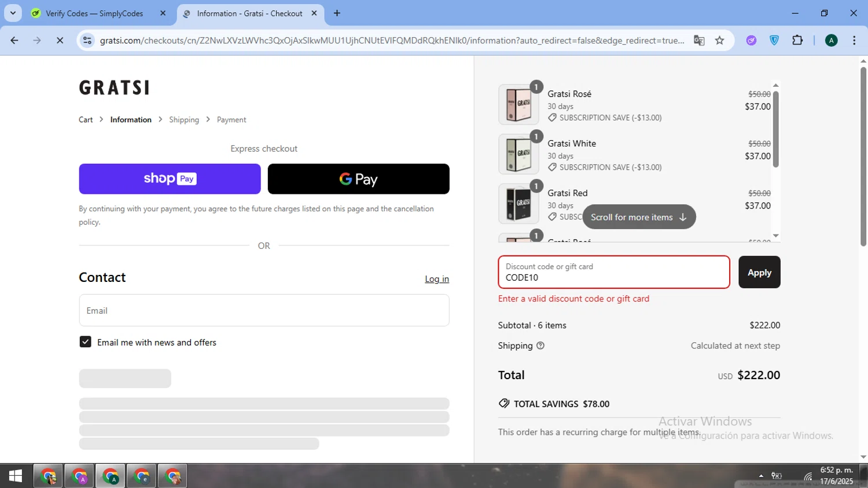Click Gratsi White product thumbnail
The image size is (868, 488).
pos(518,154)
